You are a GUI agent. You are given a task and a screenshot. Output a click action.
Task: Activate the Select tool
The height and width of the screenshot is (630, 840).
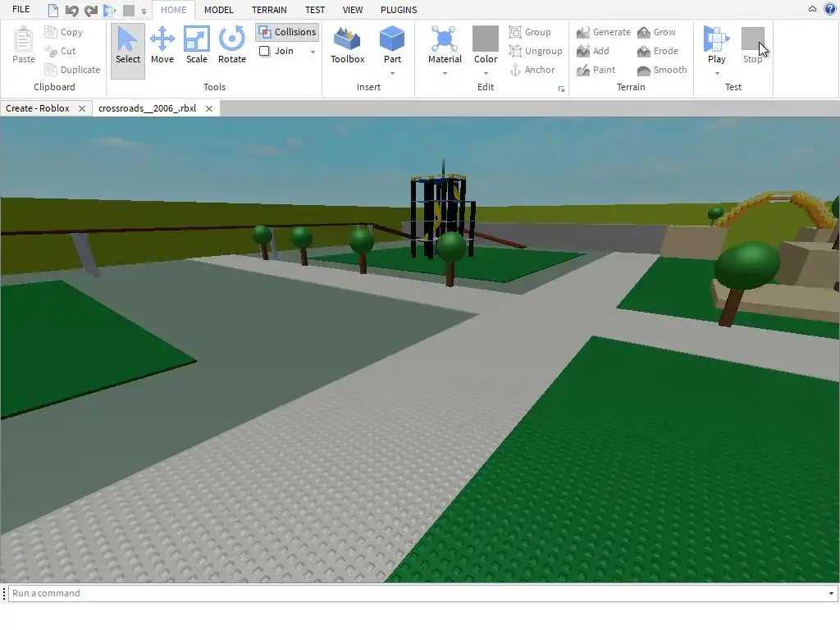pyautogui.click(x=127, y=46)
